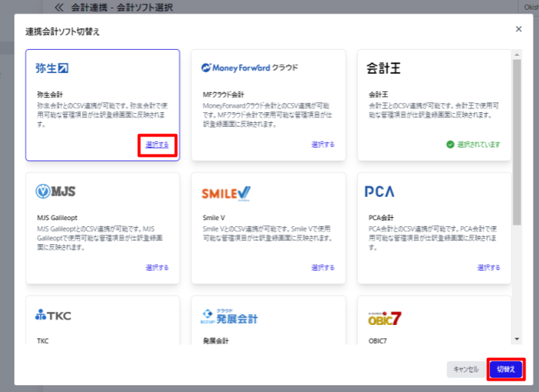Click the PCA会計 CSV連携 description text

[433, 238]
